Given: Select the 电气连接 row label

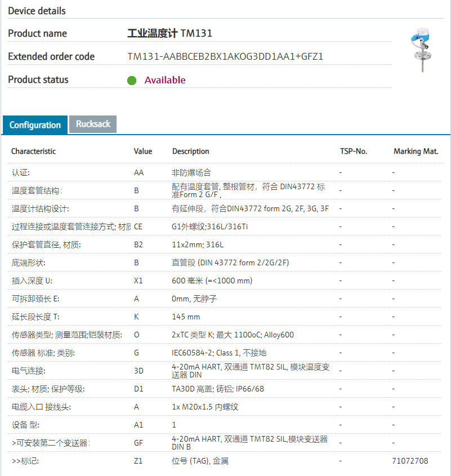Looking at the screenshot, I should click(29, 371).
